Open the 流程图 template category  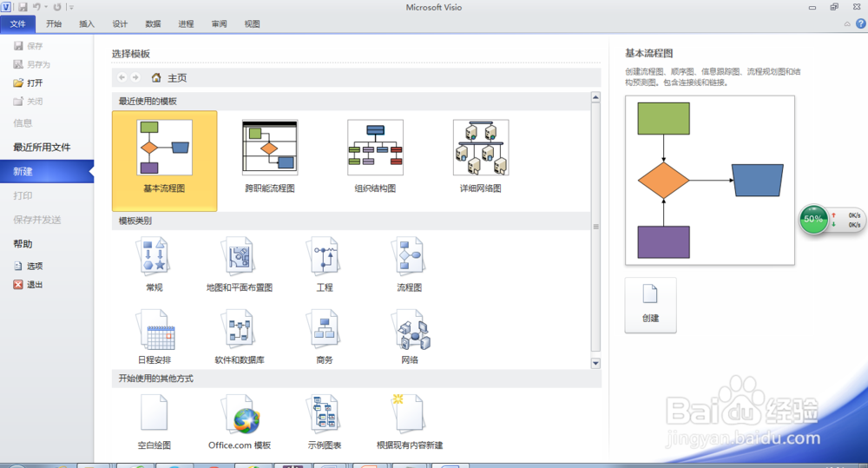pyautogui.click(x=409, y=264)
